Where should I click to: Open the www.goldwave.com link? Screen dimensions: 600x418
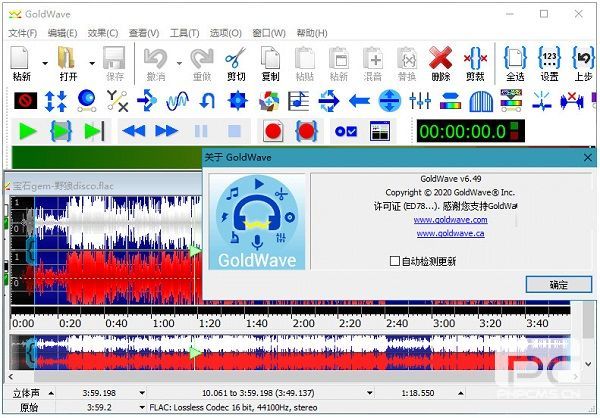pyautogui.click(x=450, y=220)
